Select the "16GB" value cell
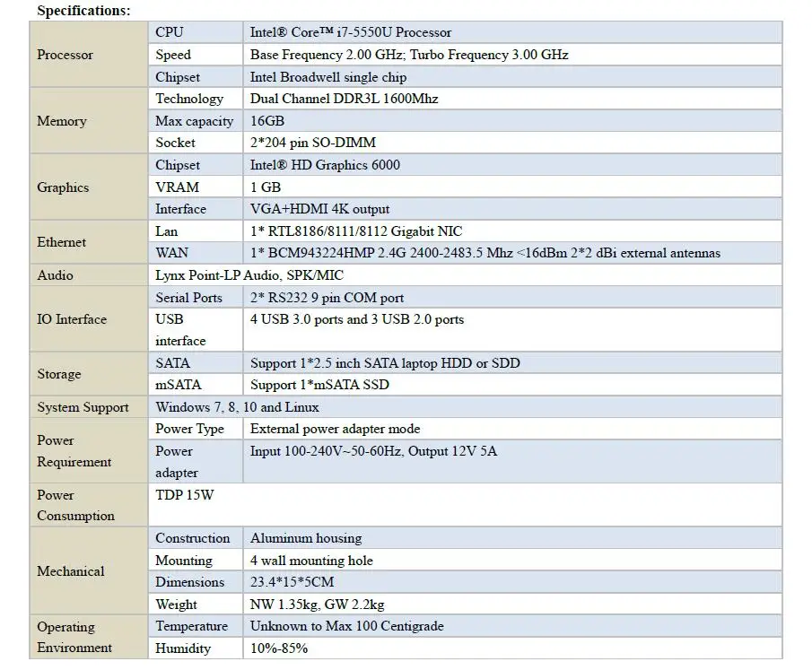The image size is (812, 670). pyautogui.click(x=512, y=121)
